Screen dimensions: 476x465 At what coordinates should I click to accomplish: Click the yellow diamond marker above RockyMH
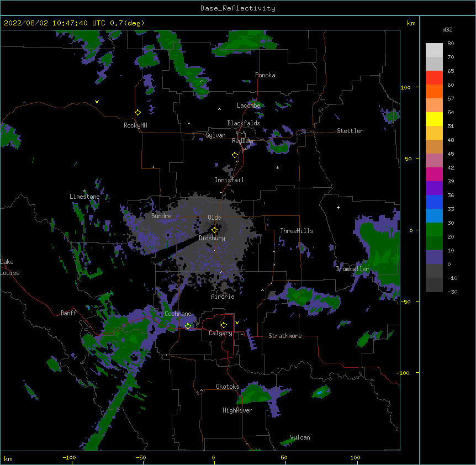click(138, 113)
